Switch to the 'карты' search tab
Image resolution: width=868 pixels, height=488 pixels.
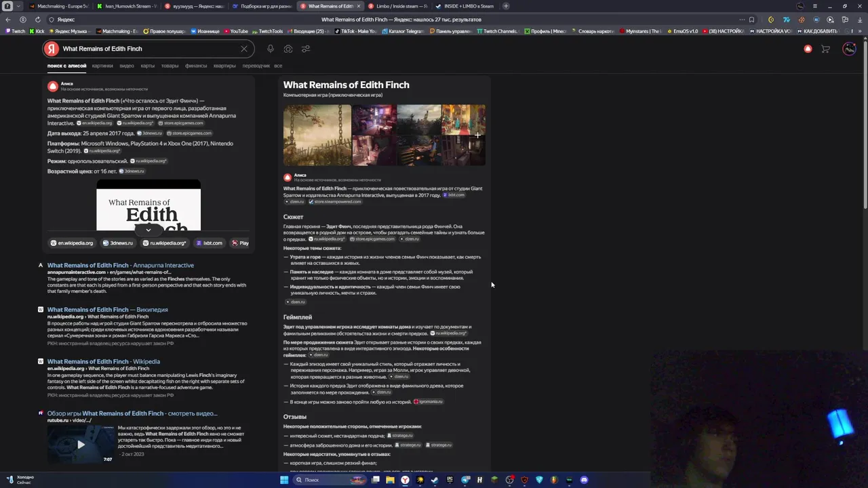click(x=147, y=66)
